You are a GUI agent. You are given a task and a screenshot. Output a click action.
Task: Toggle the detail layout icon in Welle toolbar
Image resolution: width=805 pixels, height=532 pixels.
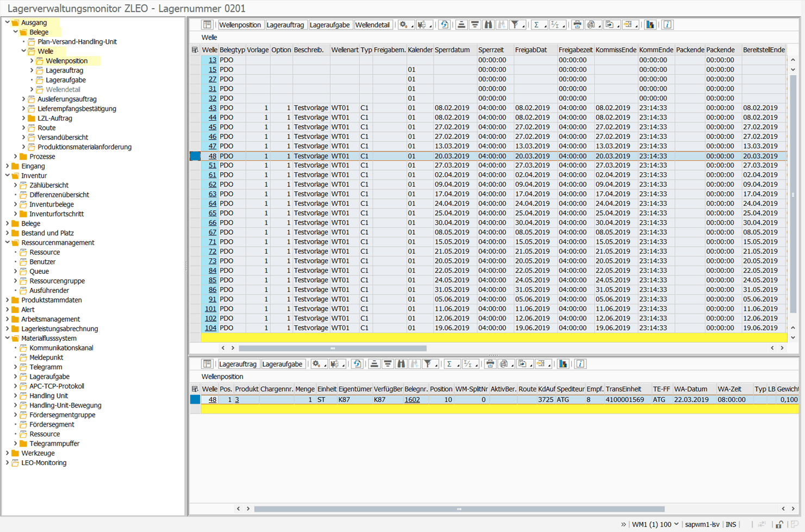pyautogui.click(x=207, y=24)
